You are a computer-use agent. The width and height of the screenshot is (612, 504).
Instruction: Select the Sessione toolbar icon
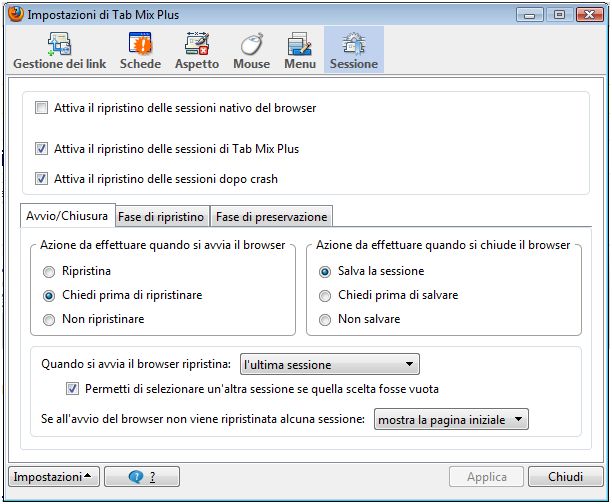pyautogui.click(x=353, y=50)
